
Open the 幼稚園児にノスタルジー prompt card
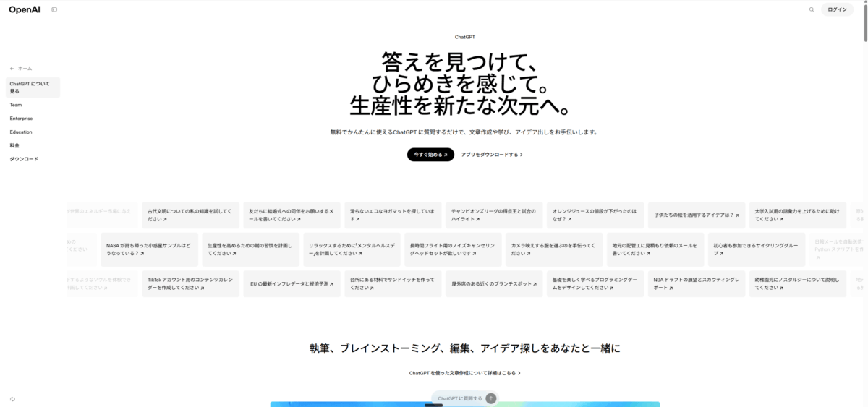(x=798, y=283)
